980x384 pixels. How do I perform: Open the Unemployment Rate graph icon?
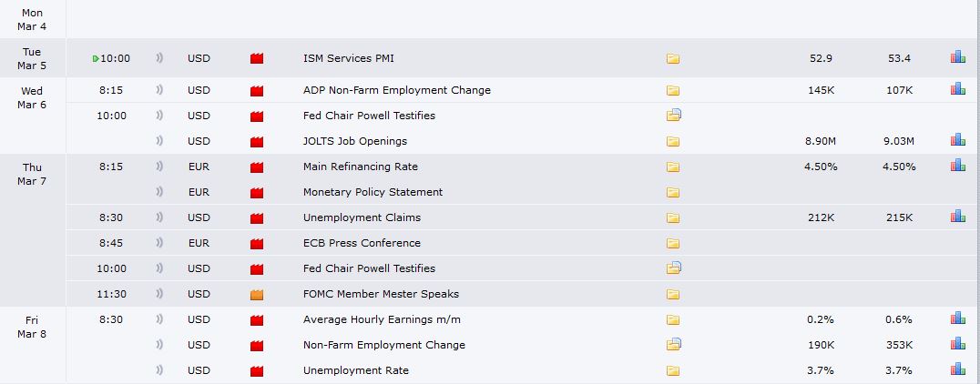(x=957, y=369)
